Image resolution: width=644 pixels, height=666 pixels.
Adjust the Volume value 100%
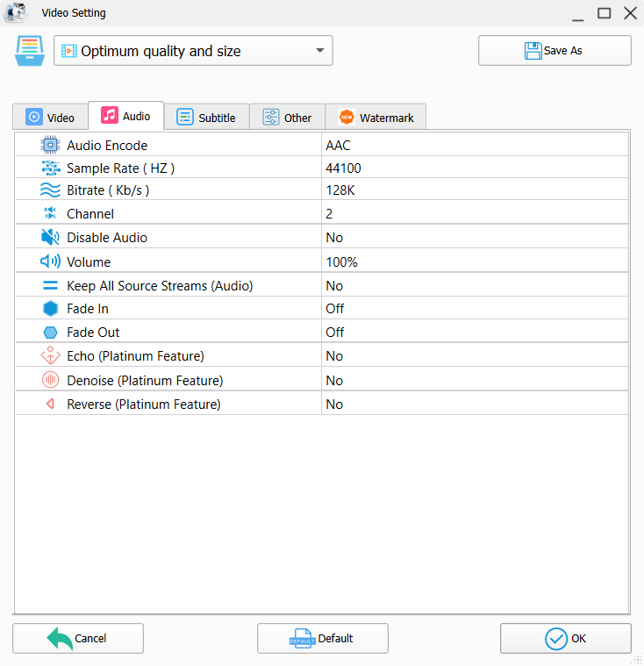point(475,261)
